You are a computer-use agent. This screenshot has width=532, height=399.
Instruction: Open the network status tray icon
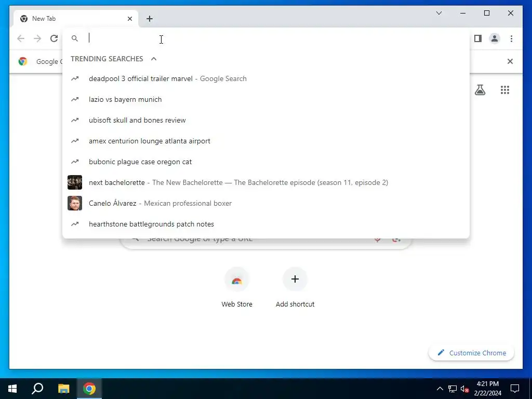pos(453,389)
